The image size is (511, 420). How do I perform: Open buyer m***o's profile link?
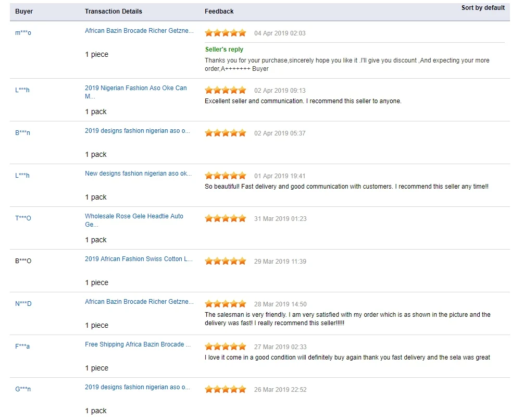tap(23, 33)
